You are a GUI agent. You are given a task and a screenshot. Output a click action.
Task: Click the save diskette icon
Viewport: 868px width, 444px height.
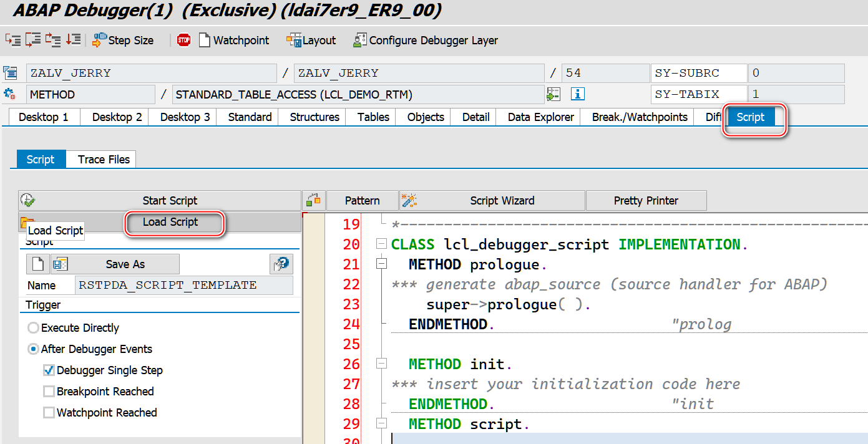[60, 264]
